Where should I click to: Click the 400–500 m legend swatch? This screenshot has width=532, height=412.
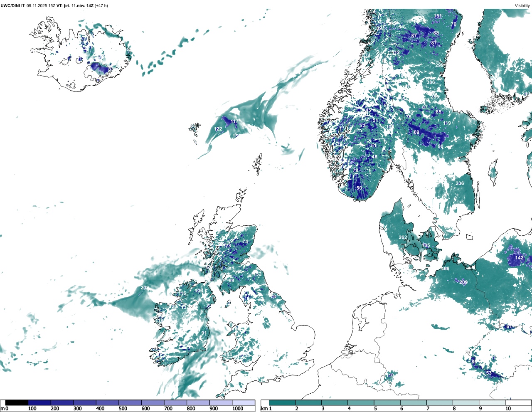pyautogui.click(x=108, y=402)
